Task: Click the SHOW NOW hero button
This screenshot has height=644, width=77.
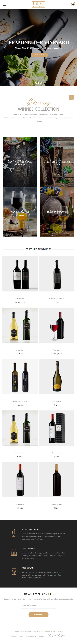Action: 39,55
